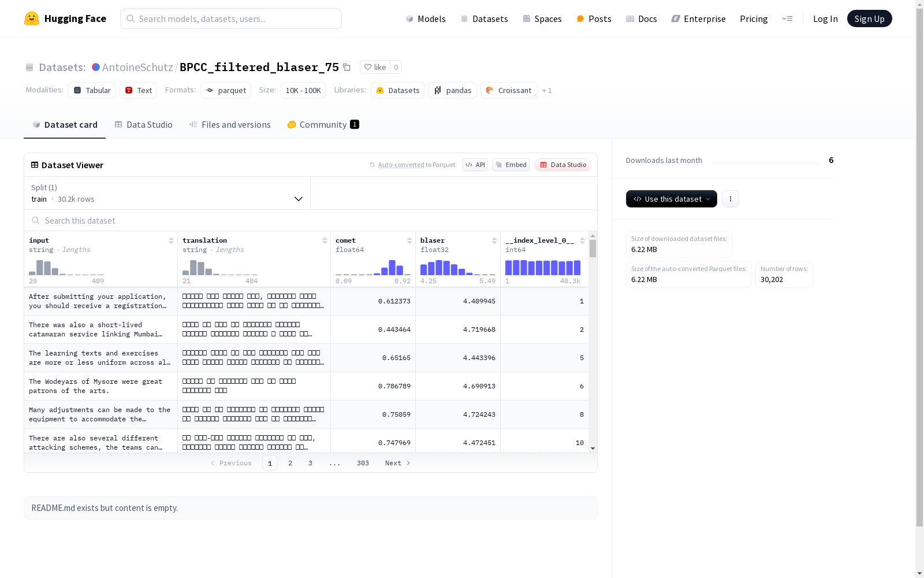Click the Datasets stack icon beside the title

(x=29, y=67)
